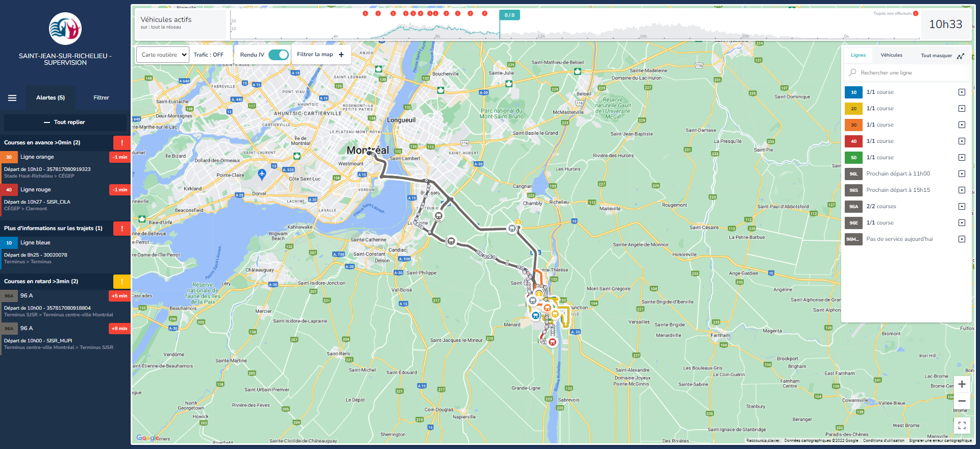Select the Lignes tab

point(858,55)
